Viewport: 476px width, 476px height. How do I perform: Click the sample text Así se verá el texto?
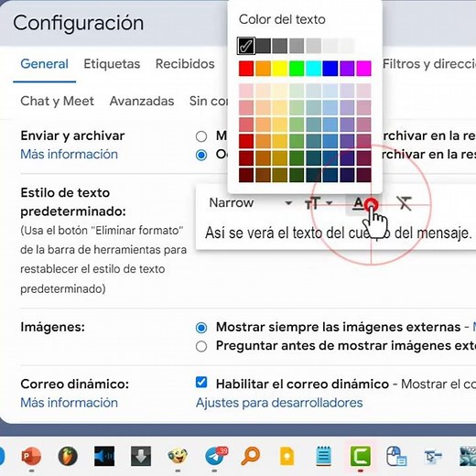(339, 233)
